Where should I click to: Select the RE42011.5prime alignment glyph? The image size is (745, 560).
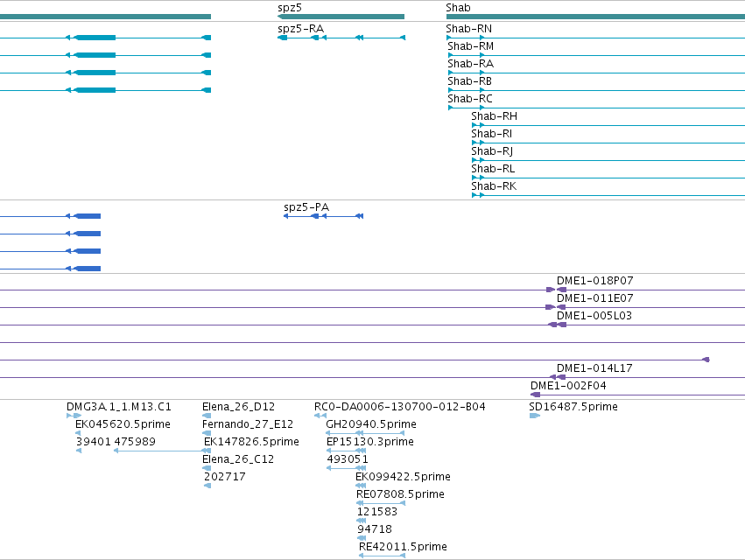pyautogui.click(x=382, y=556)
